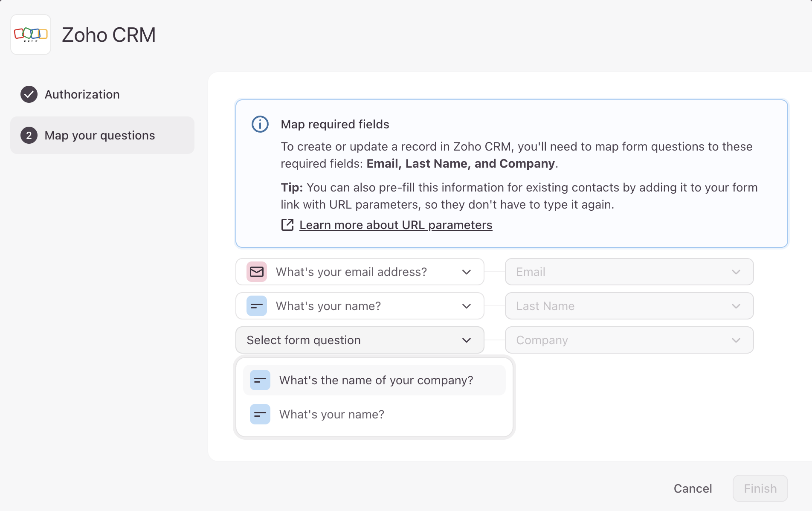Image resolution: width=812 pixels, height=511 pixels.
Task: Click the Cancel button
Action: [693, 488]
